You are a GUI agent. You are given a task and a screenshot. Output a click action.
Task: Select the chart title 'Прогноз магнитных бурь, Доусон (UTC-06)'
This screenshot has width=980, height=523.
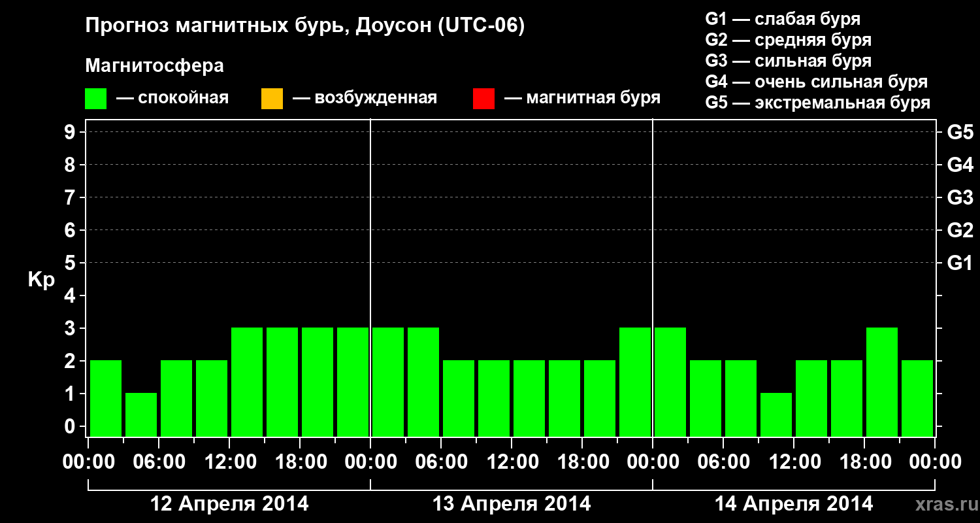[x=305, y=26]
